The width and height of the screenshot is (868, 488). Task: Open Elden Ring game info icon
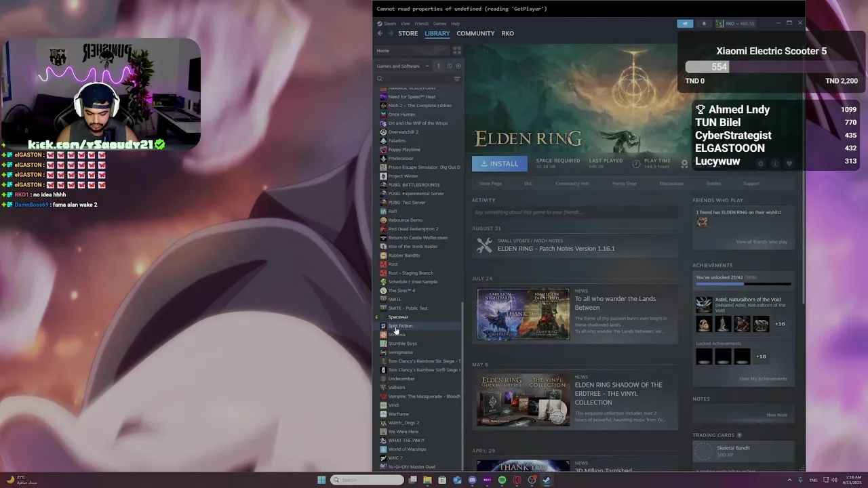[x=775, y=163]
